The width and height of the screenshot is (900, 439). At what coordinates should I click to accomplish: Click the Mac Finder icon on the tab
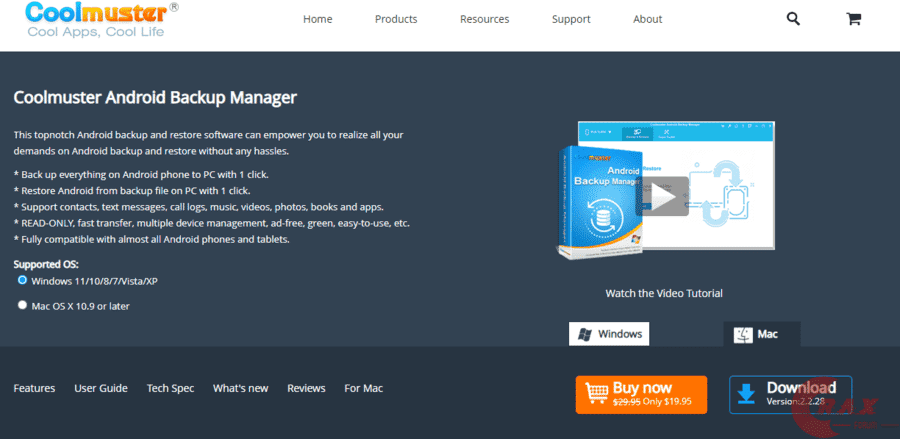[743, 335]
